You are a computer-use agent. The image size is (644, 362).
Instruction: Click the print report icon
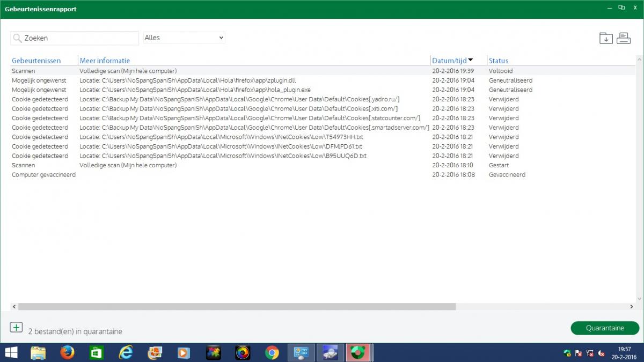click(624, 38)
